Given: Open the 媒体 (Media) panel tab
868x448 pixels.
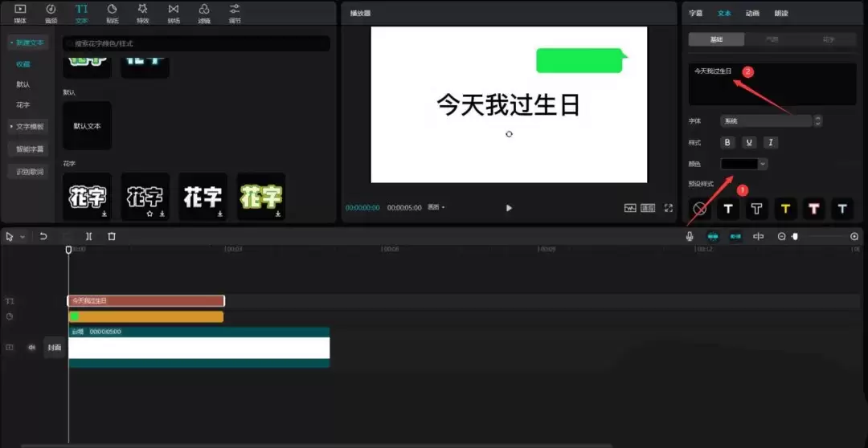Looking at the screenshot, I should pos(20,14).
